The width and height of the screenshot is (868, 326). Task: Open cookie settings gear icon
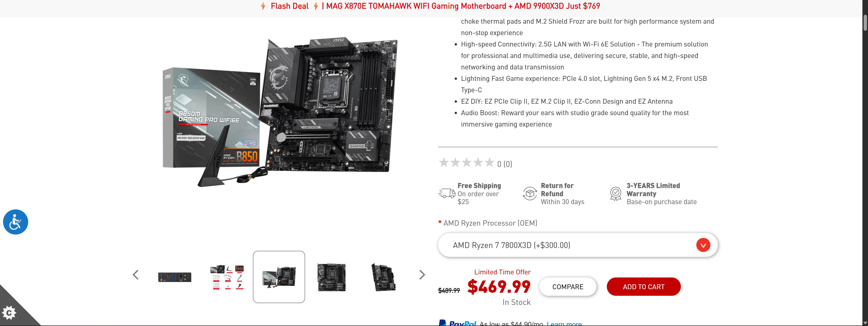[9, 313]
